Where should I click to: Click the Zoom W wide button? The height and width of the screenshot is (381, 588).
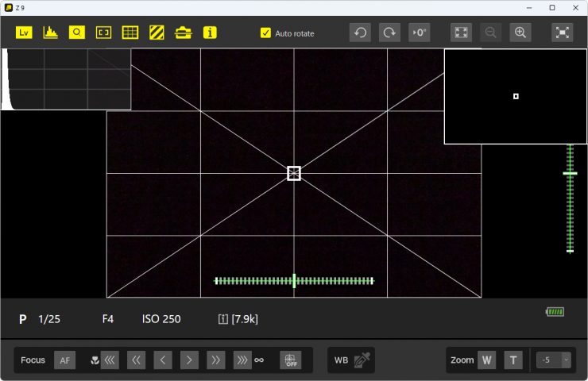click(x=487, y=360)
